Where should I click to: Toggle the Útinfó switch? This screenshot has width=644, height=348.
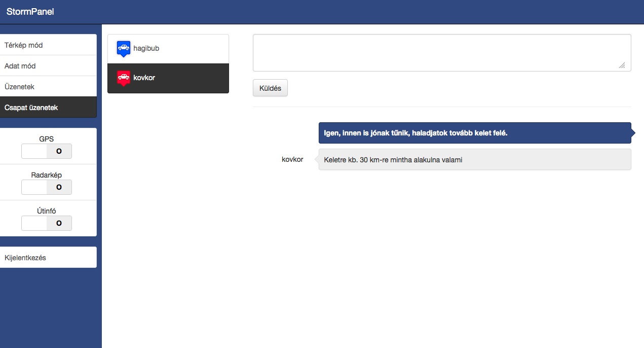click(x=47, y=223)
